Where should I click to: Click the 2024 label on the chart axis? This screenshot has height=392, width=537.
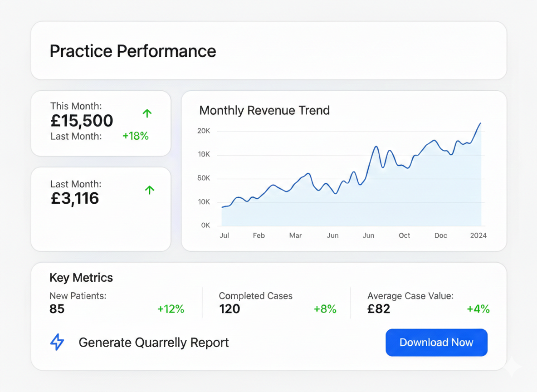click(478, 235)
